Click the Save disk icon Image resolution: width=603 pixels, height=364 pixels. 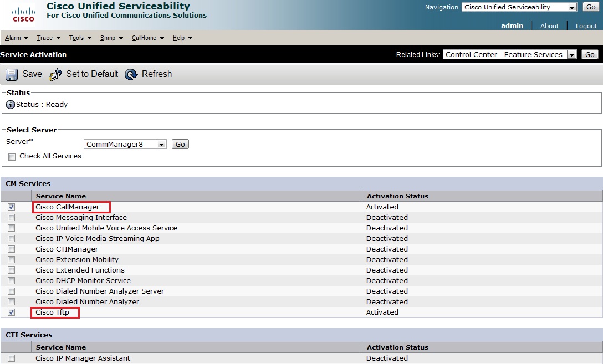(x=11, y=74)
